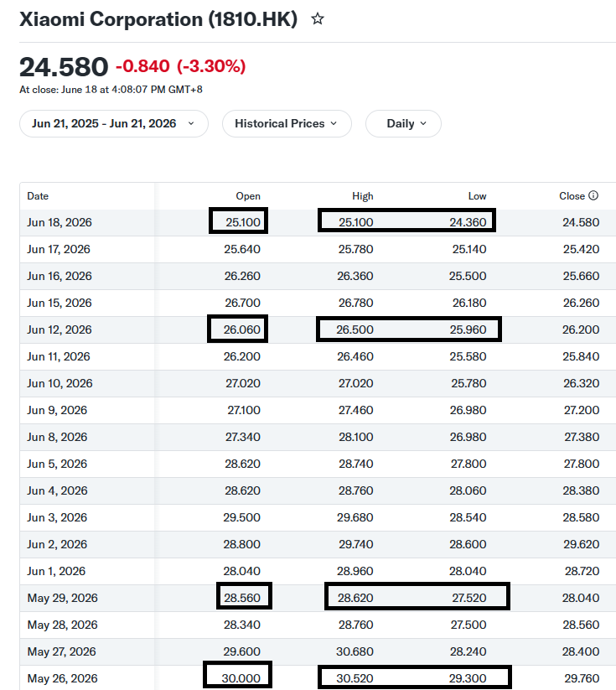Select the Jun 1, 2026 row date

(56, 571)
